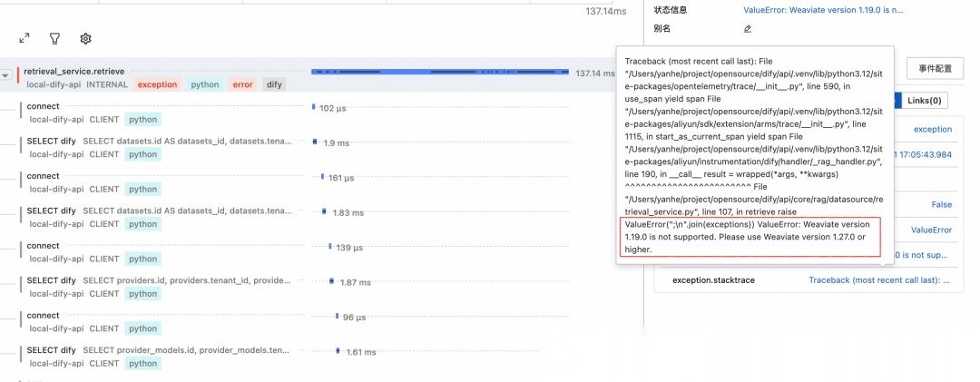
Task: Click the timeline bar for 1.61 ms span
Action: tap(338, 351)
